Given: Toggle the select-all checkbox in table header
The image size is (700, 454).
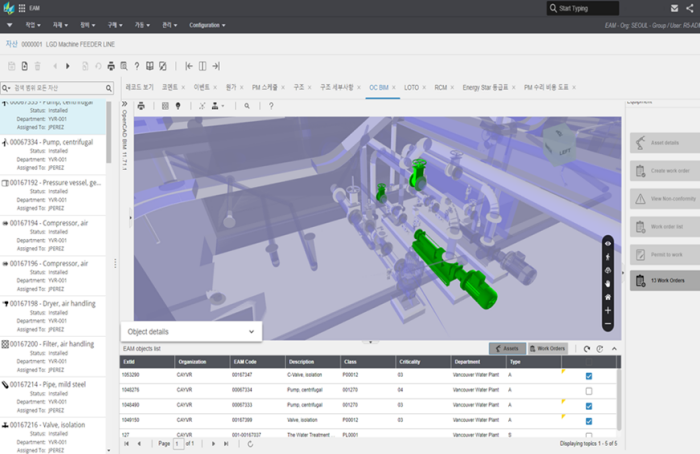Looking at the screenshot, I should (589, 362).
